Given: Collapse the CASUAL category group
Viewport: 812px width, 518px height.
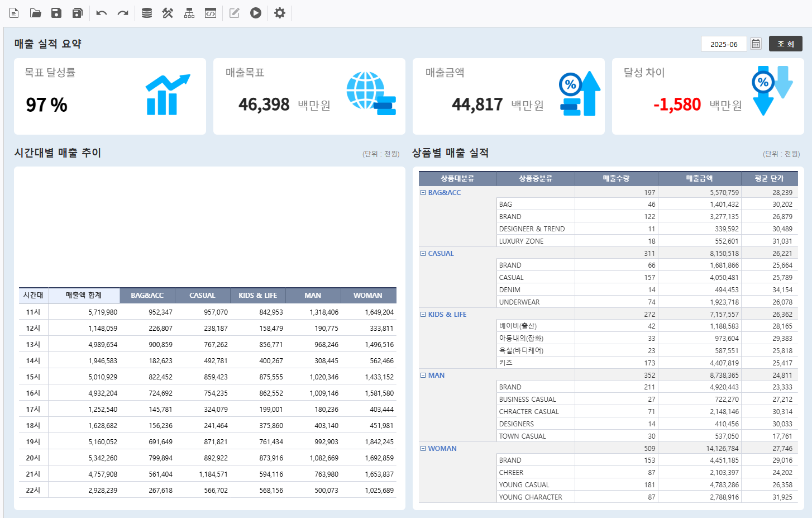Looking at the screenshot, I should (423, 253).
